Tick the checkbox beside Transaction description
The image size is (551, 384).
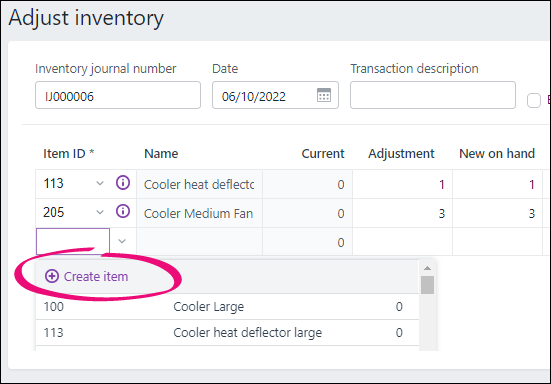point(533,100)
